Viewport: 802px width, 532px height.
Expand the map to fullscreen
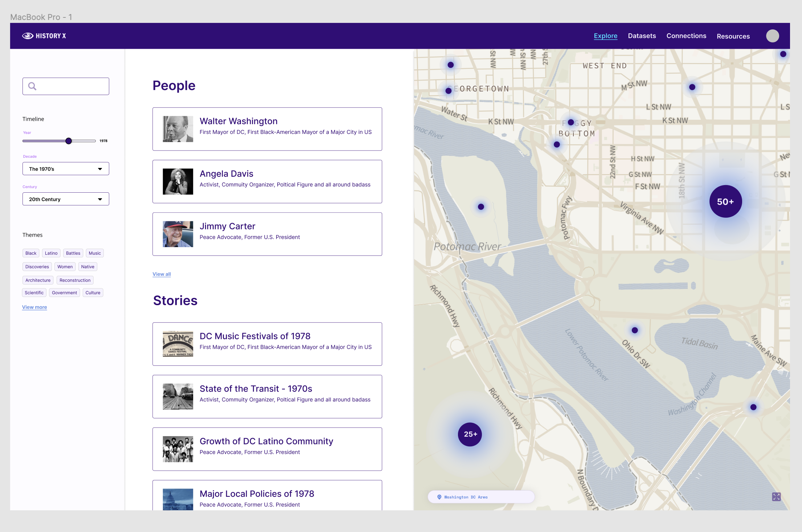(x=776, y=497)
